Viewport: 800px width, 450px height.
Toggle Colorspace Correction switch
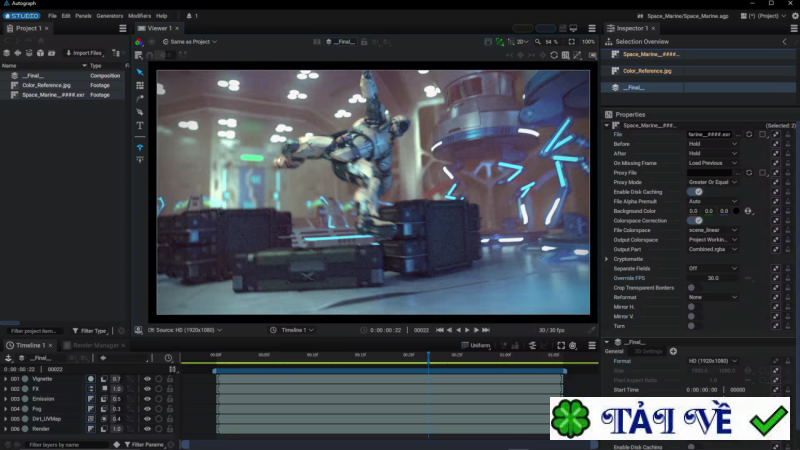point(694,220)
